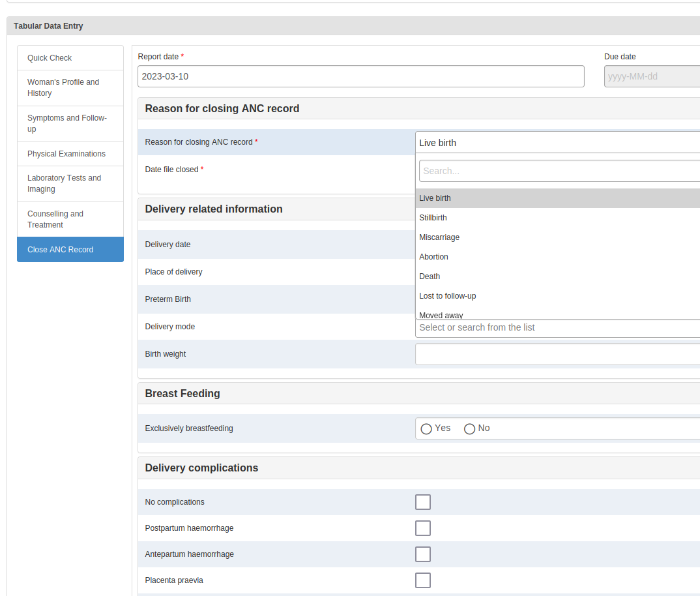Open the Quick Check tab
700x596 pixels.
70,57
